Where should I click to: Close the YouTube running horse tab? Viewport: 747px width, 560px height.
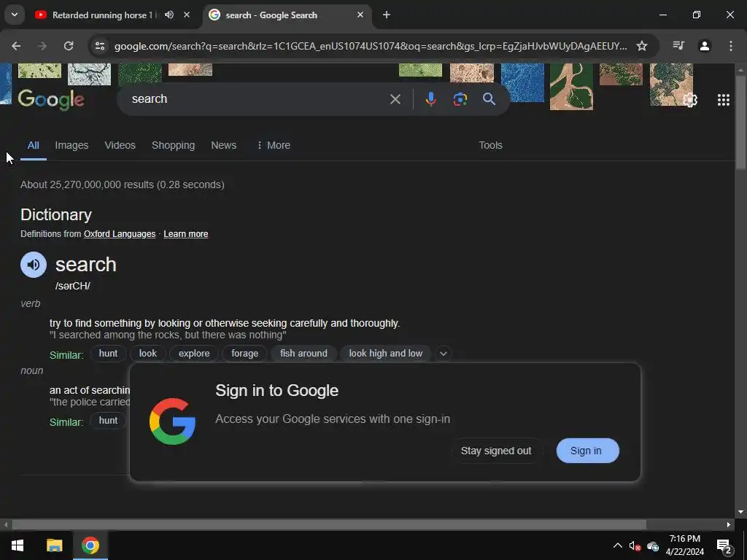[x=187, y=15]
